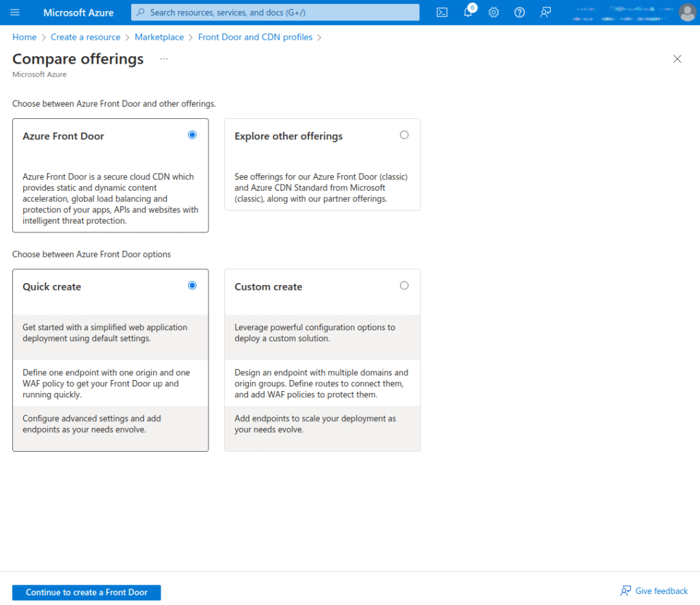Open Cloud Shell from the top bar
The image size is (700, 605).
point(442,12)
